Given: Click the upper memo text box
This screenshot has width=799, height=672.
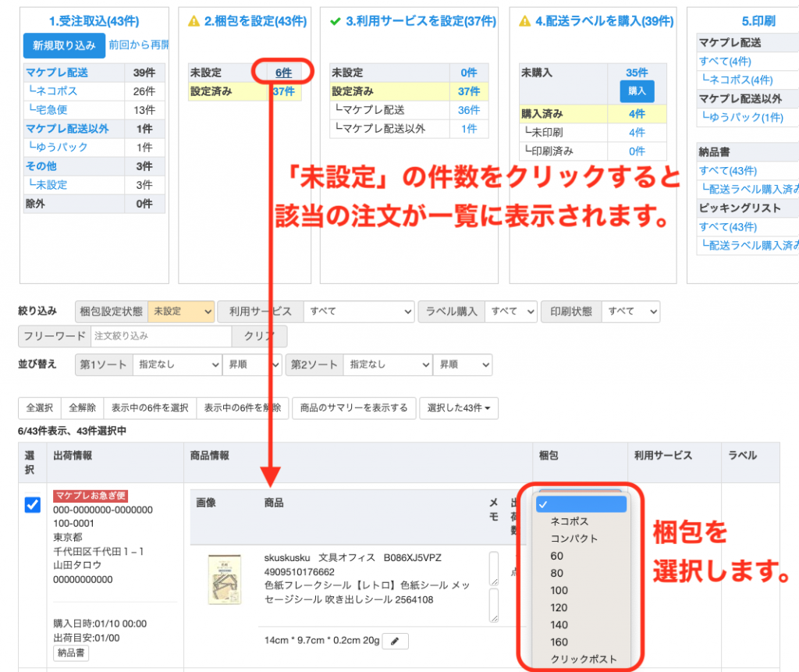Looking at the screenshot, I should [494, 568].
